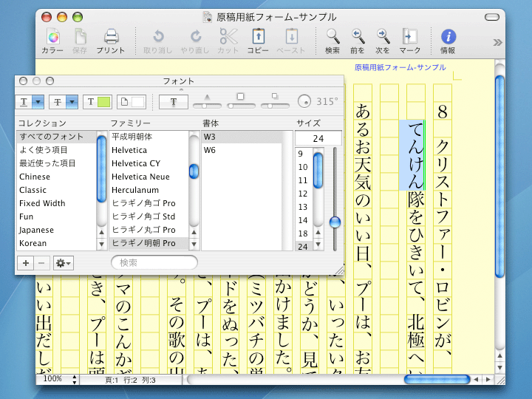Select よく使う項目 collection
This screenshot has height=399, width=532.
pyautogui.click(x=56, y=150)
